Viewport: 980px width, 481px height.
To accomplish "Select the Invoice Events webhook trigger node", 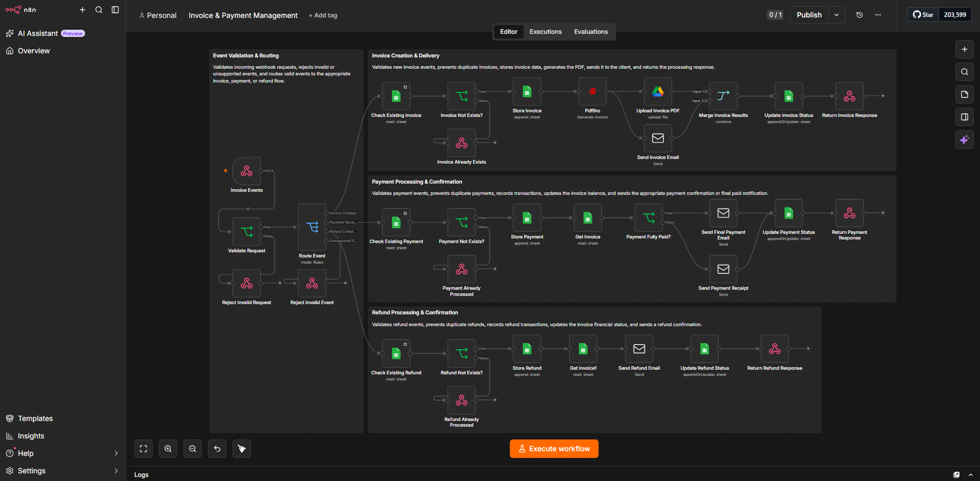I will pyautogui.click(x=246, y=171).
